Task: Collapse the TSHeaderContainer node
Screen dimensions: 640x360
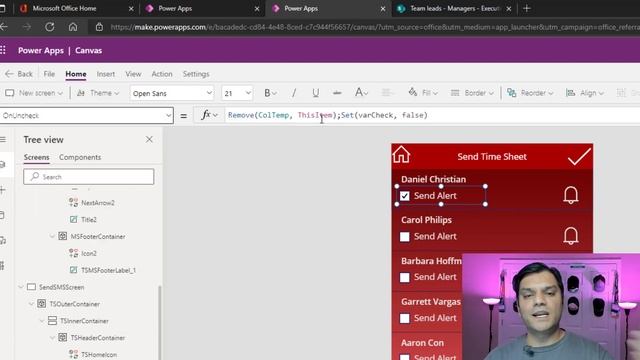Action: [52, 338]
